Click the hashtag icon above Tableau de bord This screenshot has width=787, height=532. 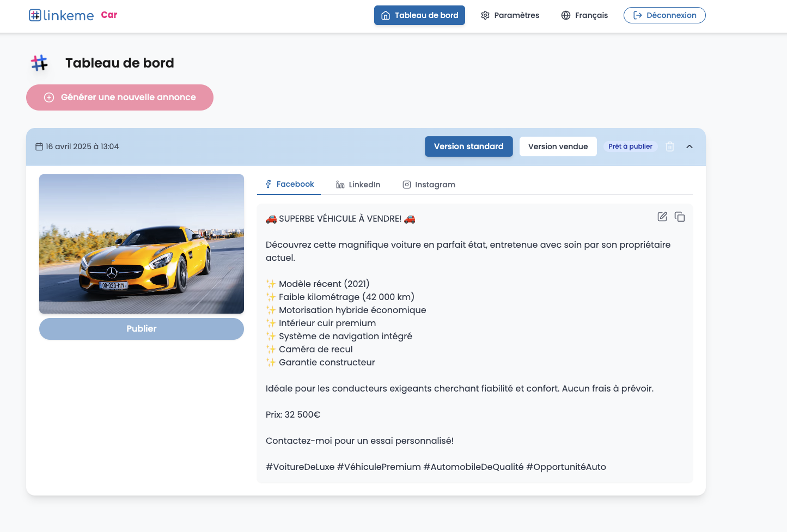38,63
